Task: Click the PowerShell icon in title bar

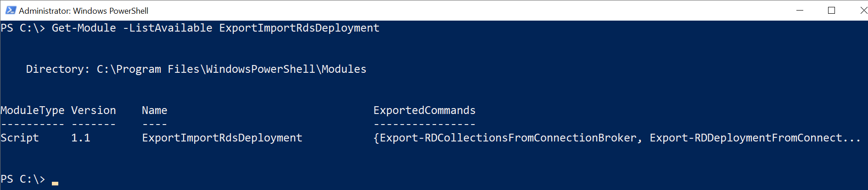Action: 11,10
